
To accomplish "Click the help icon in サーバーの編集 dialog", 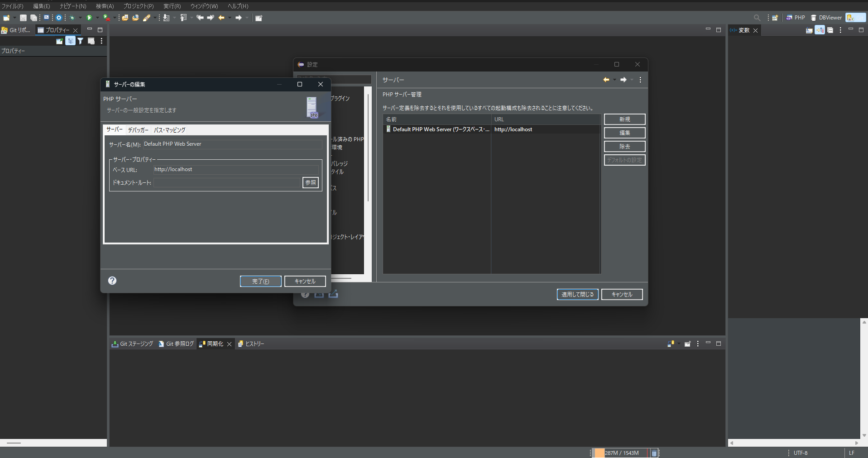I will coord(112,281).
